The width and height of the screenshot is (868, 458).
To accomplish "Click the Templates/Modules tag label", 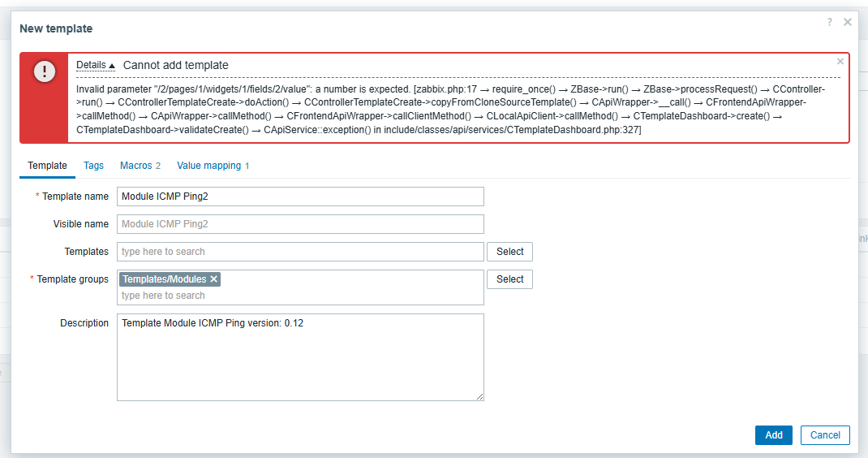I will (x=165, y=279).
